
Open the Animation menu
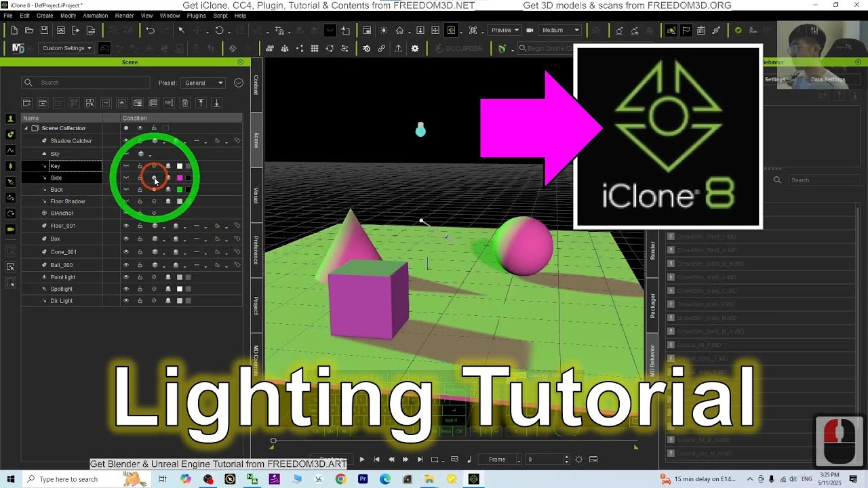point(95,16)
